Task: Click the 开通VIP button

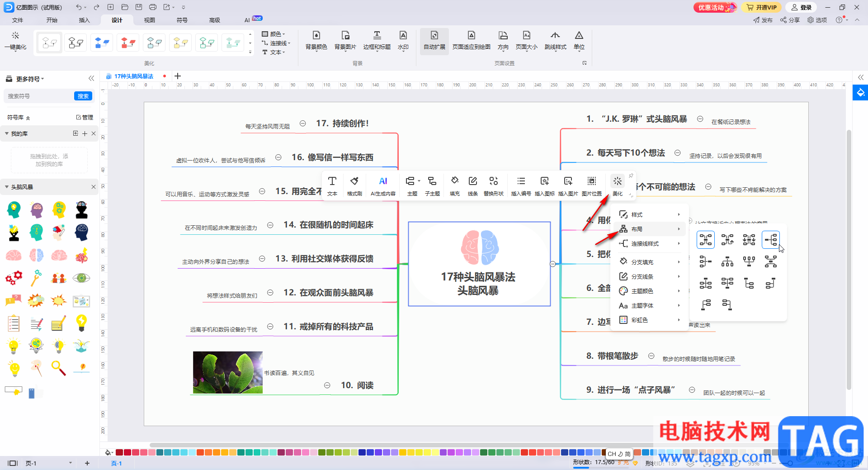Action: (x=762, y=7)
